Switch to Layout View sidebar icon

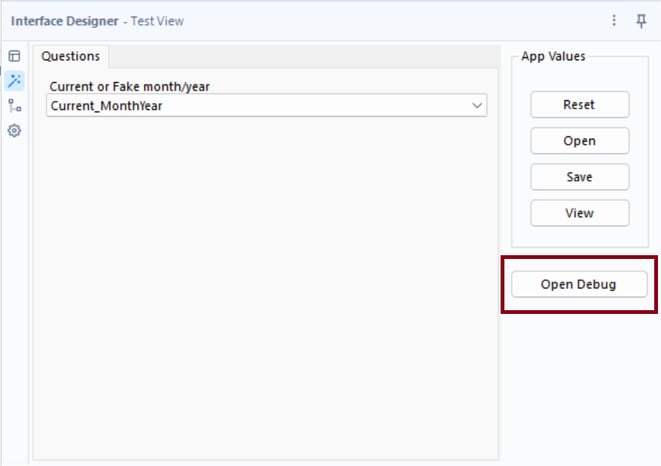point(14,56)
